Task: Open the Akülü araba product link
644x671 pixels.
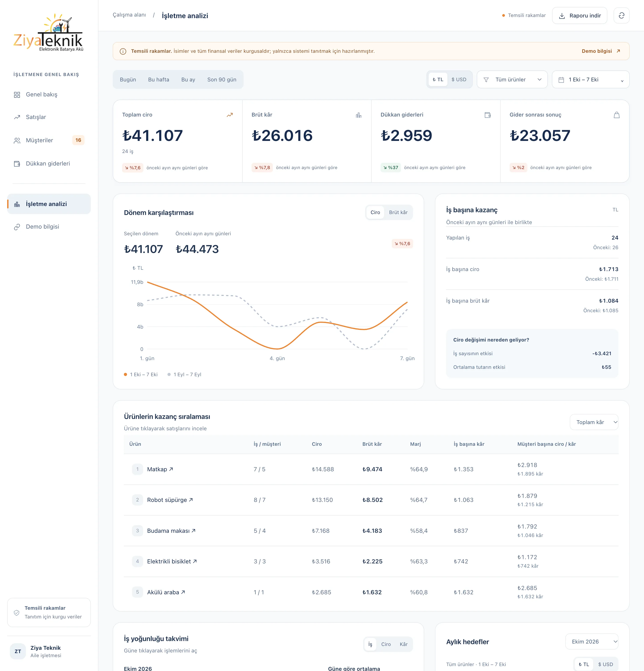Action: pos(166,592)
